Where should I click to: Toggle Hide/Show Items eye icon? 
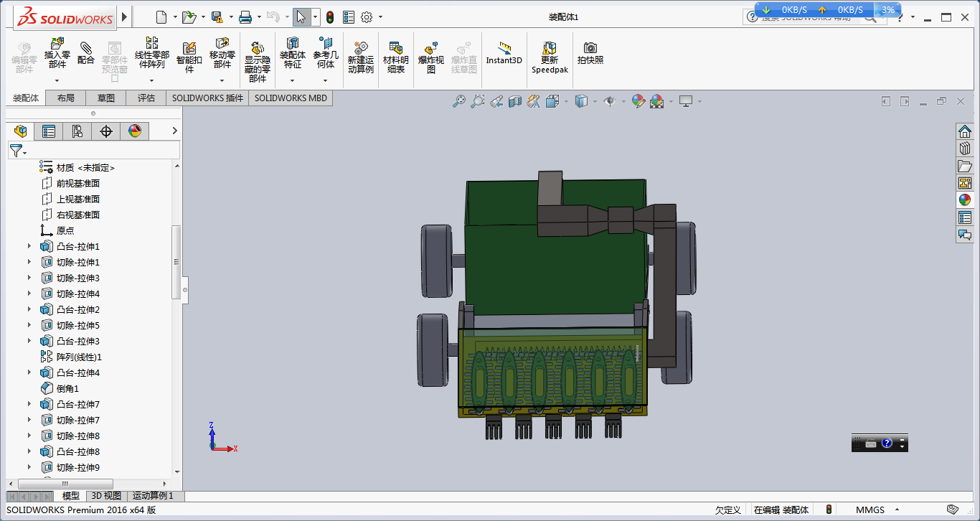610,102
